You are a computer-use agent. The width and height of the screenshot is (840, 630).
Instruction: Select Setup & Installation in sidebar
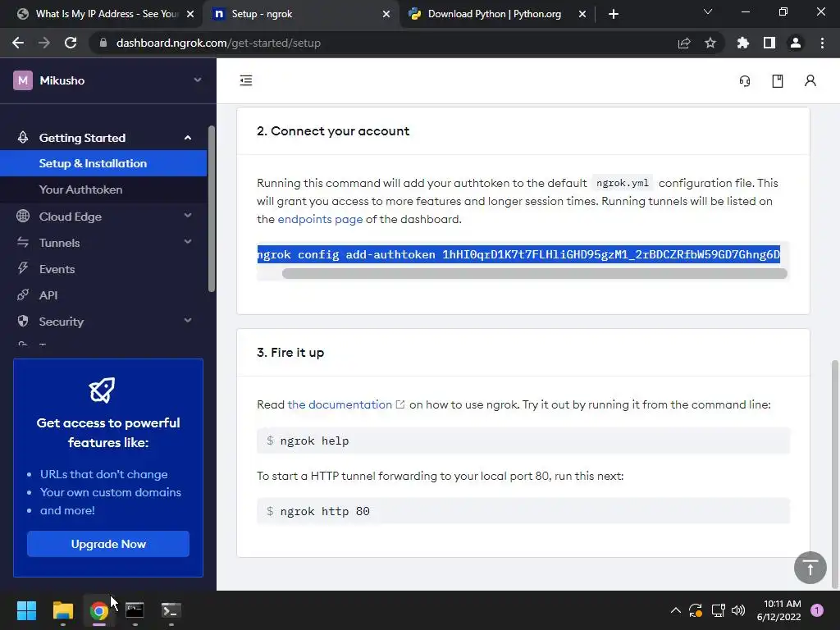(103, 163)
